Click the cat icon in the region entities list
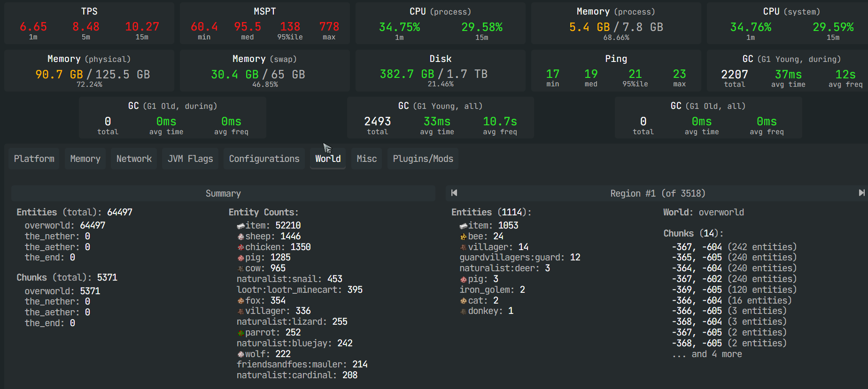868x389 pixels. point(464,301)
